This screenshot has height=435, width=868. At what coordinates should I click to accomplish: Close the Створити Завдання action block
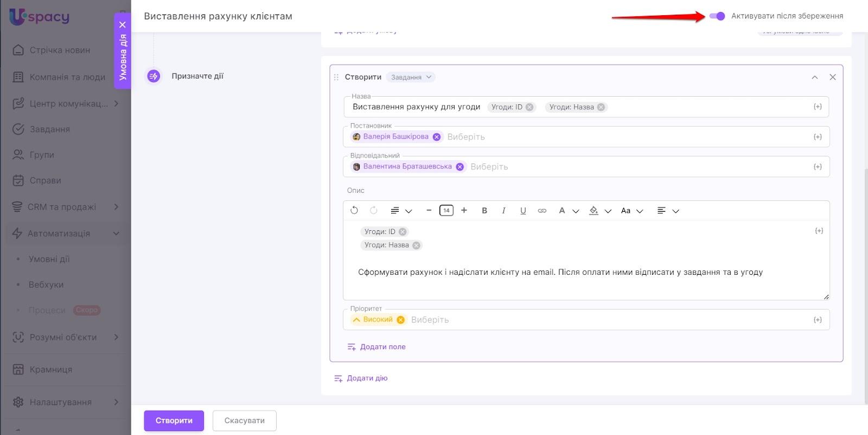point(832,77)
